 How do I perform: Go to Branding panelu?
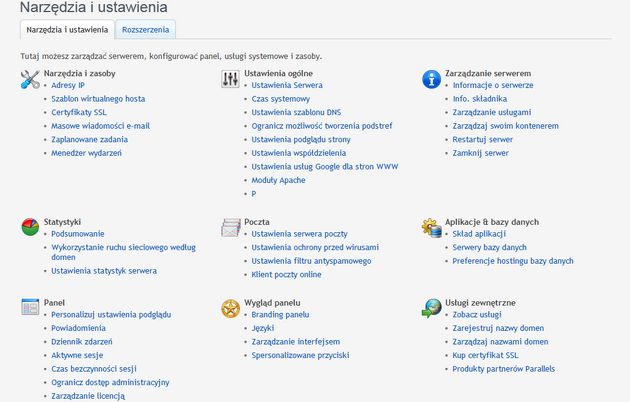(x=280, y=315)
